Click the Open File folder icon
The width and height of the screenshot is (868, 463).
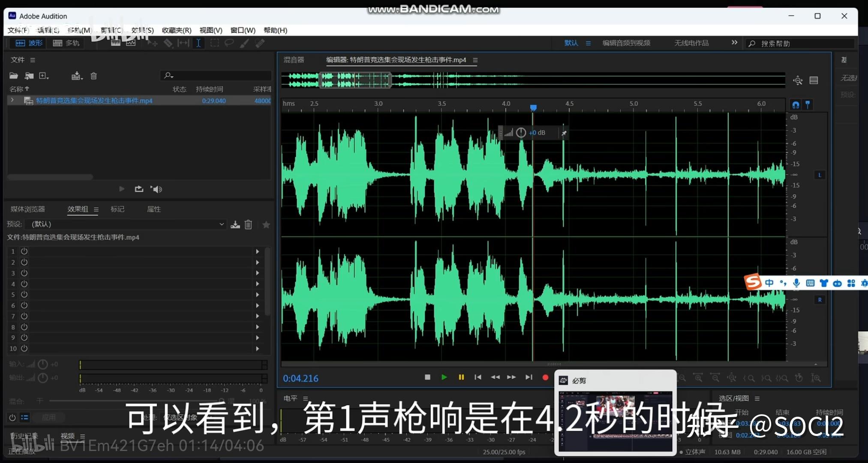click(14, 76)
